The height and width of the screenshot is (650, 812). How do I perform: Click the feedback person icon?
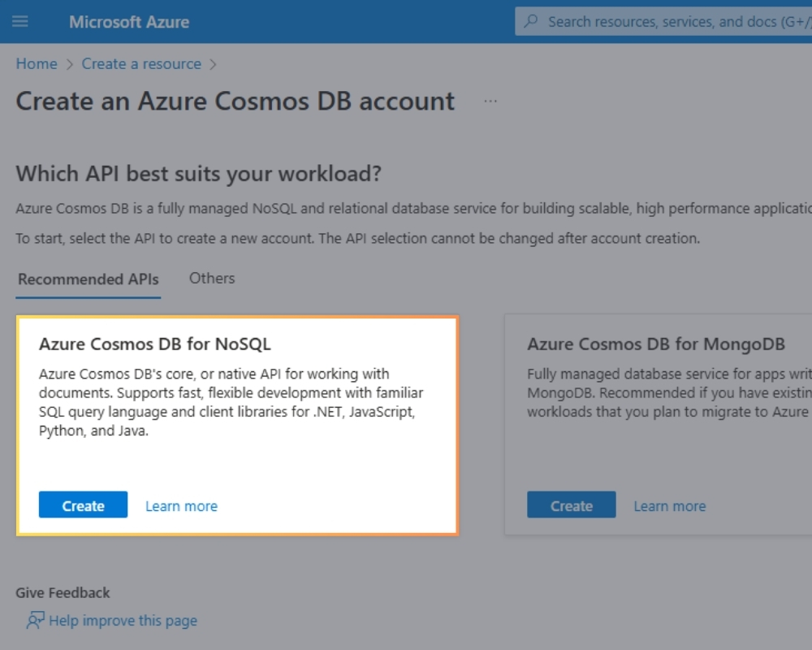coord(35,621)
